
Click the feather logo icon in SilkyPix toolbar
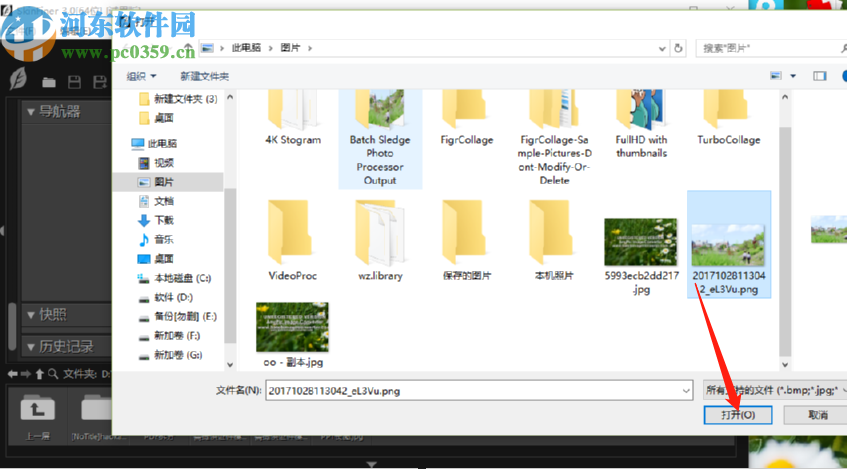click(18, 79)
